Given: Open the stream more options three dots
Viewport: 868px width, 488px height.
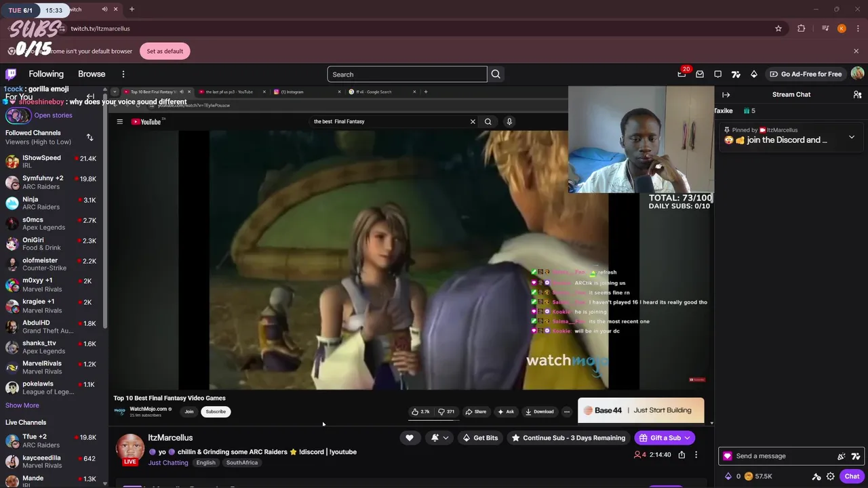Looking at the screenshot, I should (696, 455).
